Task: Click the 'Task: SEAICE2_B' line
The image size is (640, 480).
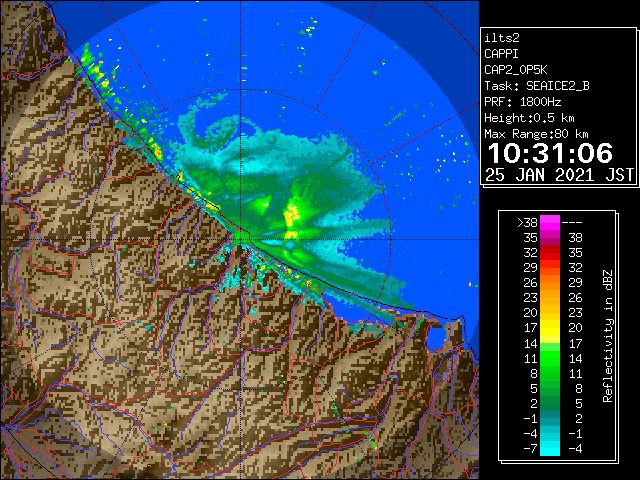Action: click(537, 86)
